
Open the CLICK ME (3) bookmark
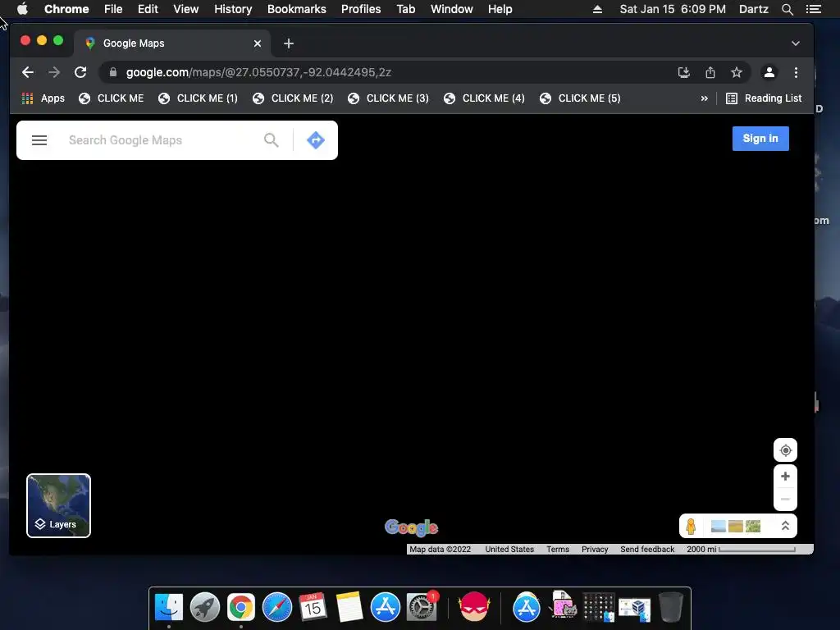pyautogui.click(x=388, y=98)
